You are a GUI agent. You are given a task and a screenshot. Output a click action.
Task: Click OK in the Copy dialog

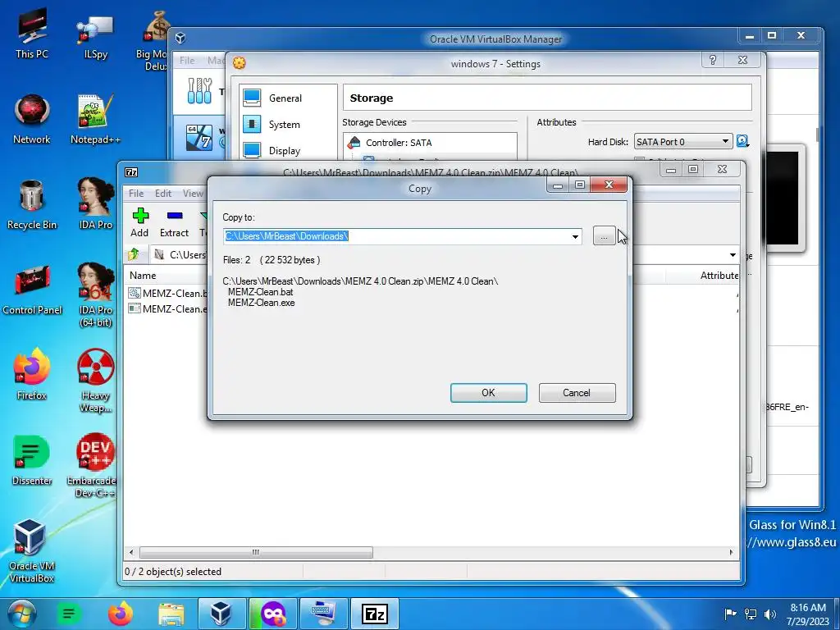[489, 393]
